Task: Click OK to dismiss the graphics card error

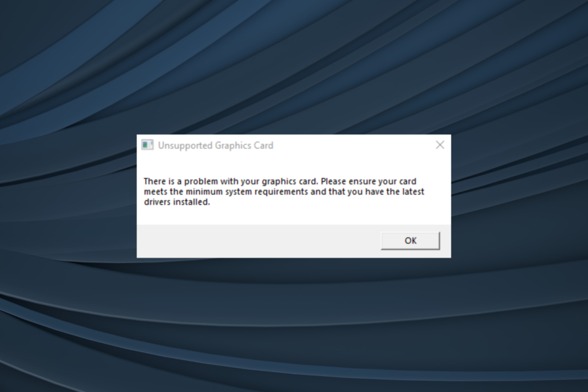Action: pos(410,241)
